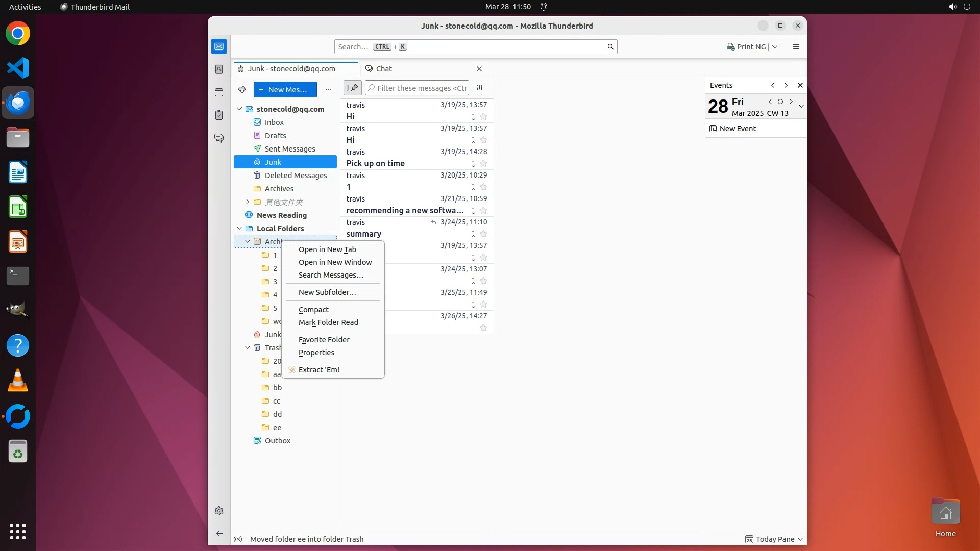The width and height of the screenshot is (980, 551).
Task: Open the Calendar space icon
Action: (219, 92)
